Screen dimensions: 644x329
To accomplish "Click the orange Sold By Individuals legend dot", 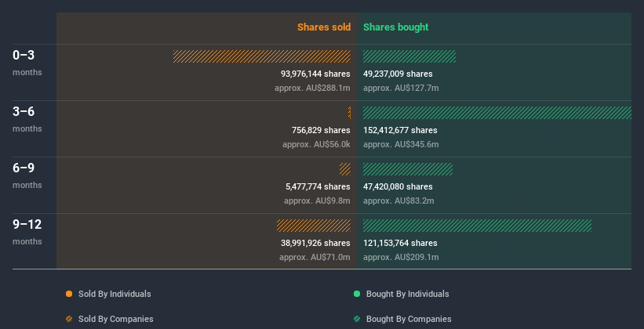I will point(69,294).
